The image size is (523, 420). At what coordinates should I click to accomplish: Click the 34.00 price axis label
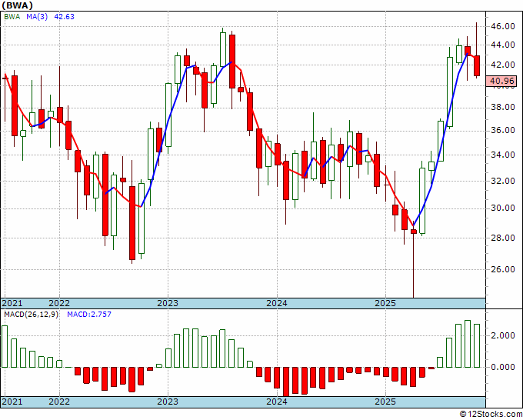(x=502, y=155)
